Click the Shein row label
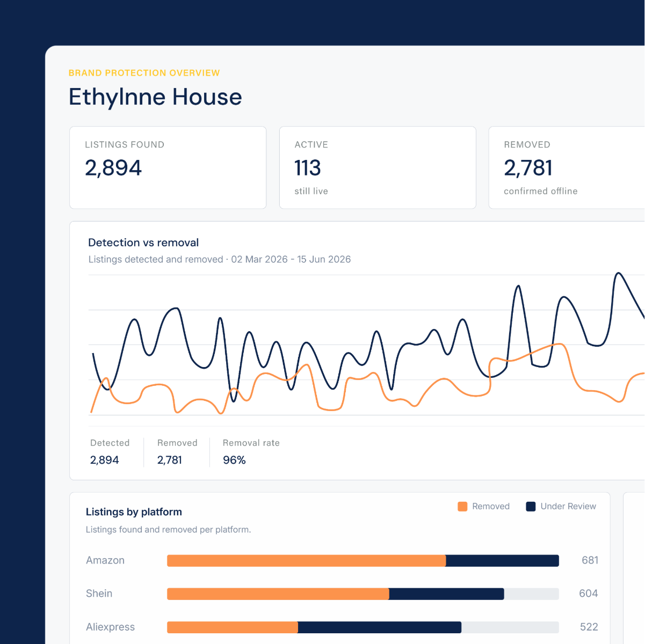Viewport: 645px width, 644px height. click(x=99, y=594)
